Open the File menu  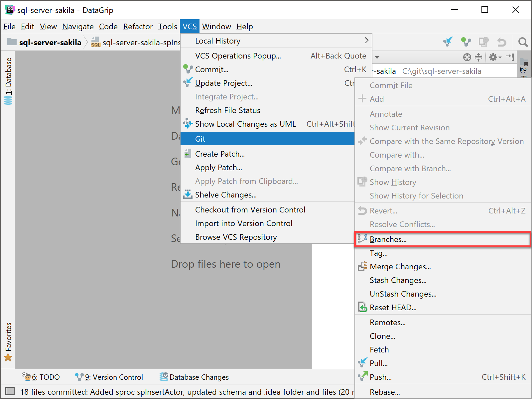point(9,27)
